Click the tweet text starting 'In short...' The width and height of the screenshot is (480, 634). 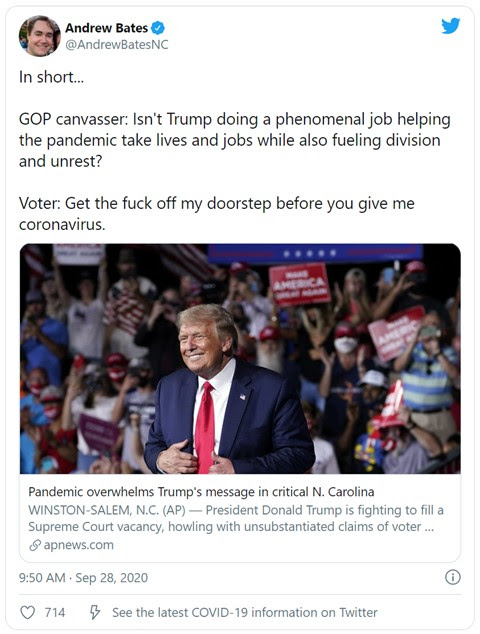click(51, 77)
